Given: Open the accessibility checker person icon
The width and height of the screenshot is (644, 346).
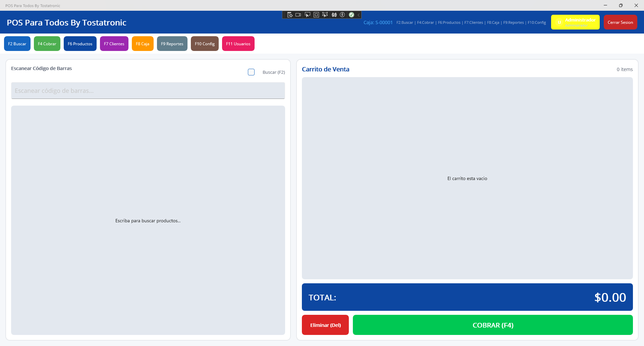Looking at the screenshot, I should (342, 15).
